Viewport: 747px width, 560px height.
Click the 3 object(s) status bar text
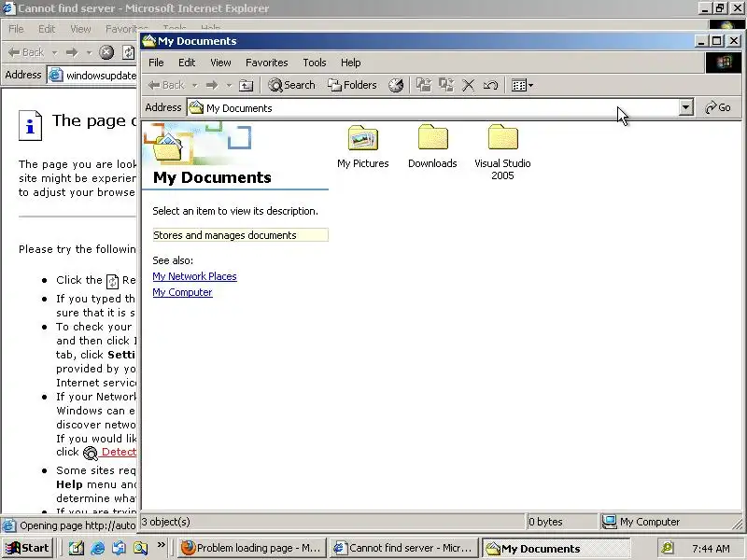point(166,522)
